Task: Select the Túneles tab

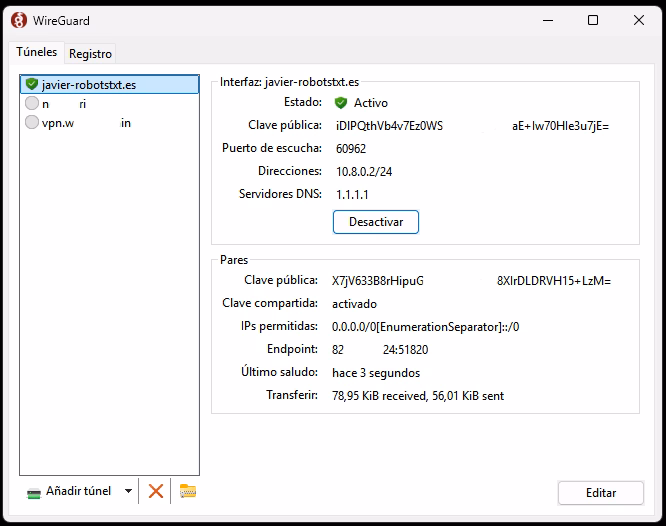Action: pos(37,52)
